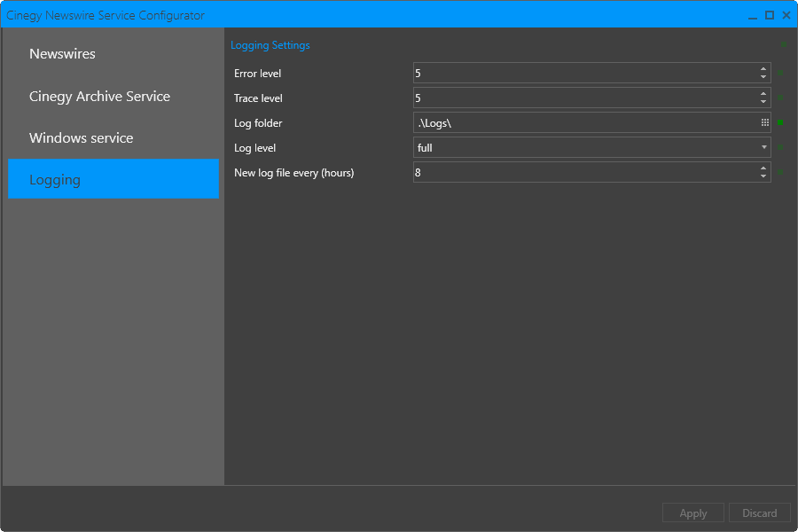Image resolution: width=798 pixels, height=532 pixels.
Task: Click the 'Error level' label
Action: (257, 74)
